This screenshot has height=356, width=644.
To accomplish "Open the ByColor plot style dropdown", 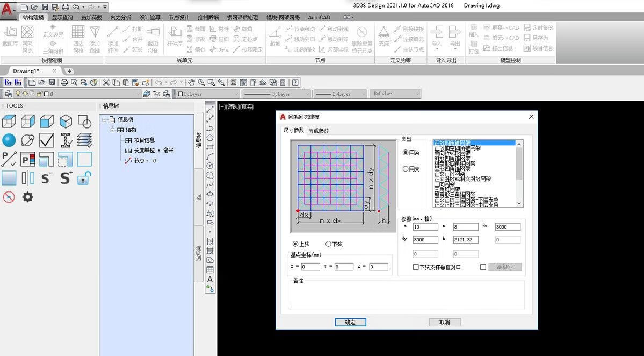I will (x=395, y=94).
